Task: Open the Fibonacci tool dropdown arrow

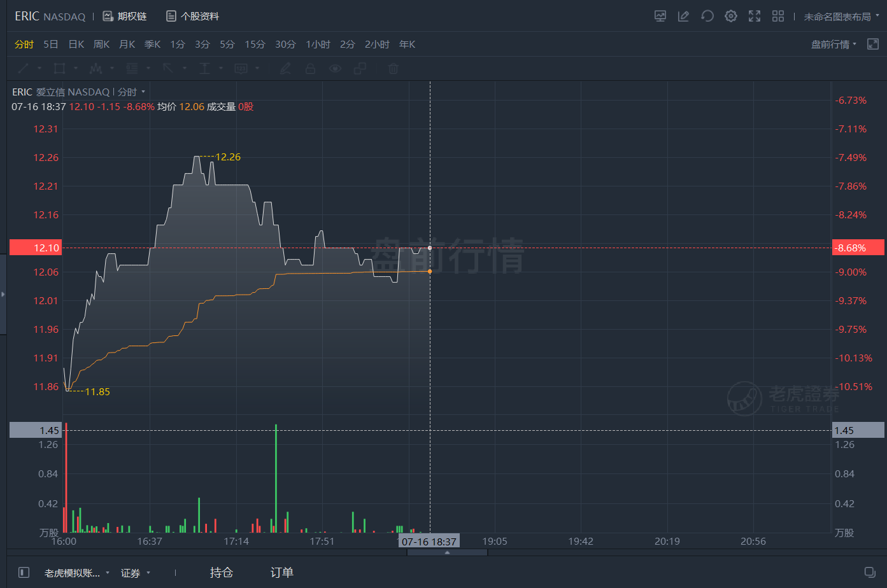Action: pos(148,68)
